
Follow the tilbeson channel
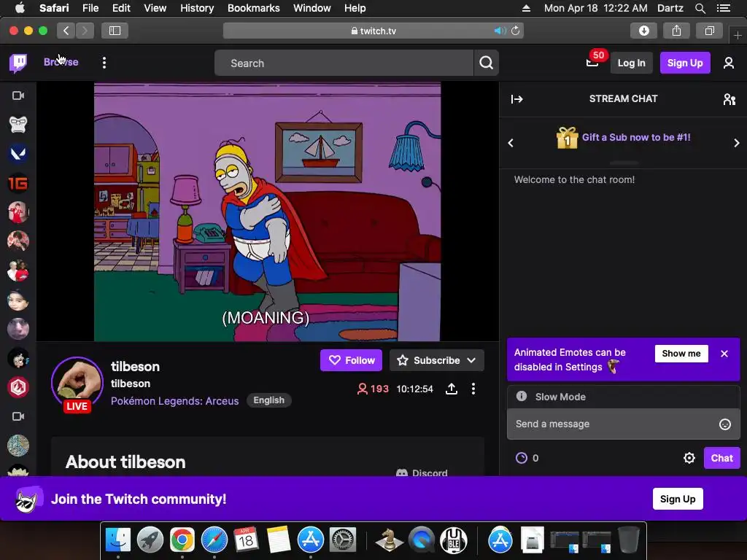pyautogui.click(x=351, y=360)
